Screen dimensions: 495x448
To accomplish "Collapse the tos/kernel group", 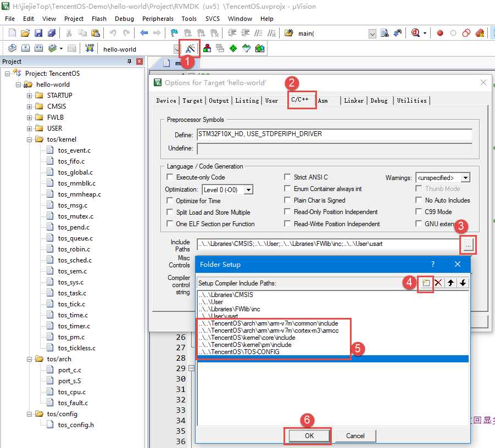I will pos(29,139).
